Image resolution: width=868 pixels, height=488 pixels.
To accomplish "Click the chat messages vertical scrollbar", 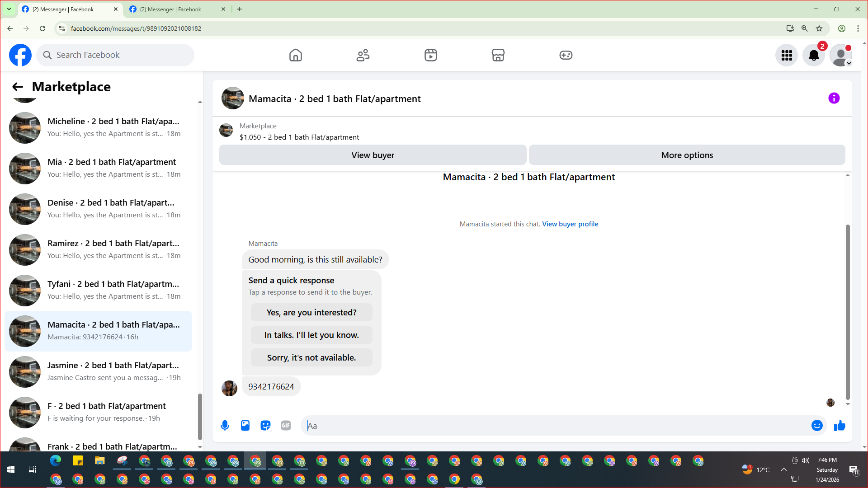I will pos(848,312).
